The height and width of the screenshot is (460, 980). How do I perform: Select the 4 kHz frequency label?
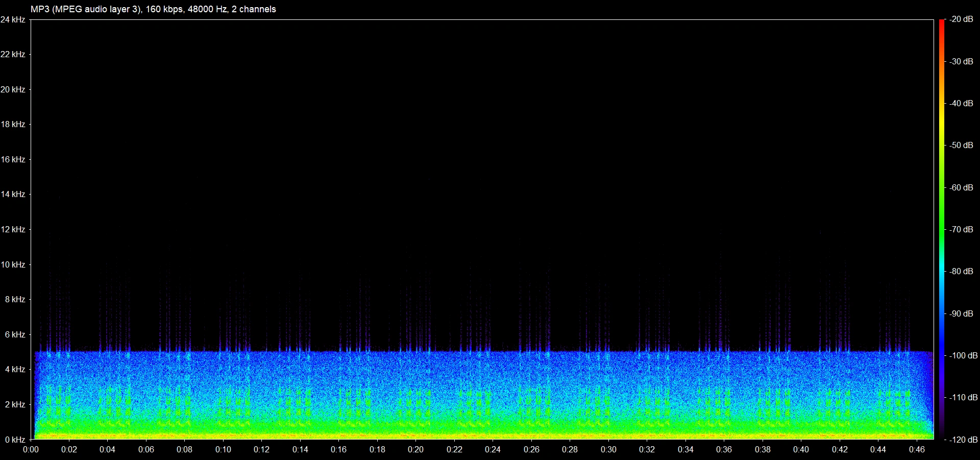coord(15,370)
